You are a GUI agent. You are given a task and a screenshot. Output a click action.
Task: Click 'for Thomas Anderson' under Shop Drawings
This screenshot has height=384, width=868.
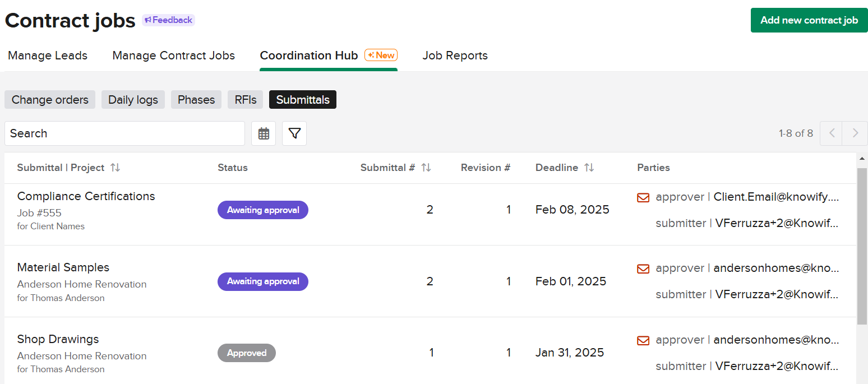coord(61,369)
